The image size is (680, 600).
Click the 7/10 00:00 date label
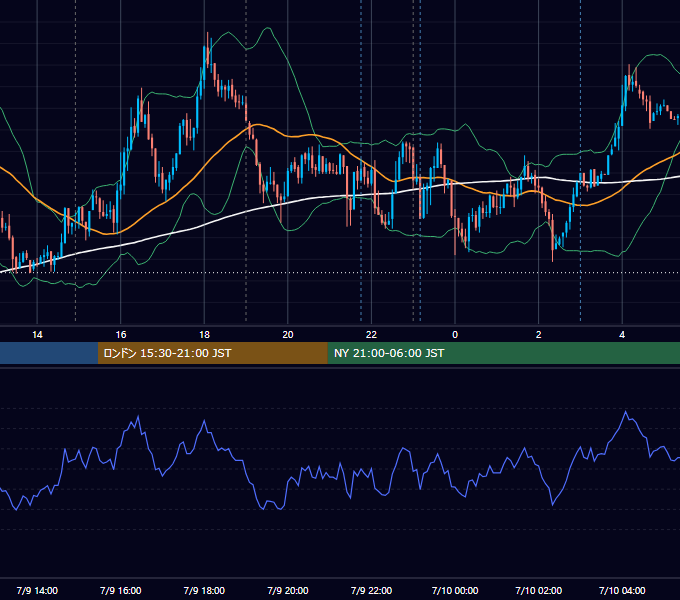click(455, 590)
